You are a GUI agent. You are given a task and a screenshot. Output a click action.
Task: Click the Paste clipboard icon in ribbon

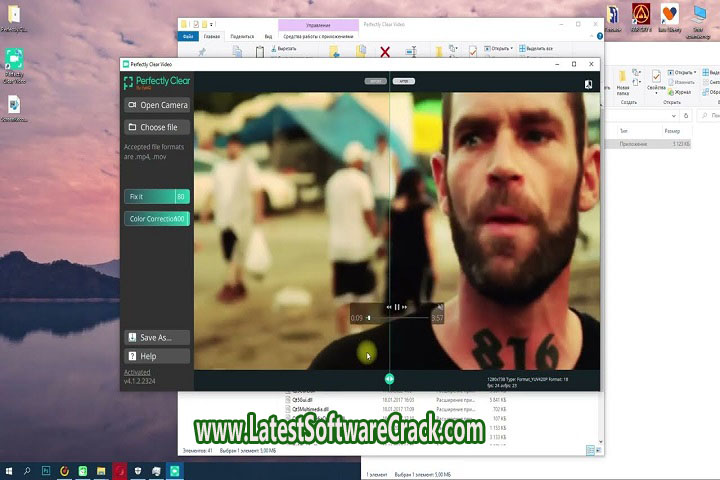pos(260,51)
